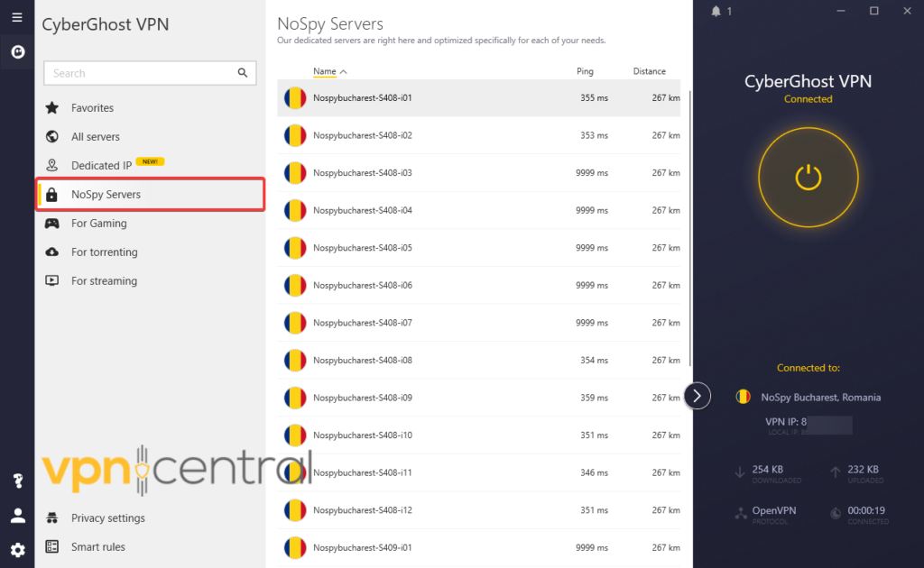Sort server list by Distance column
The height and width of the screenshot is (568, 924).
pos(649,71)
